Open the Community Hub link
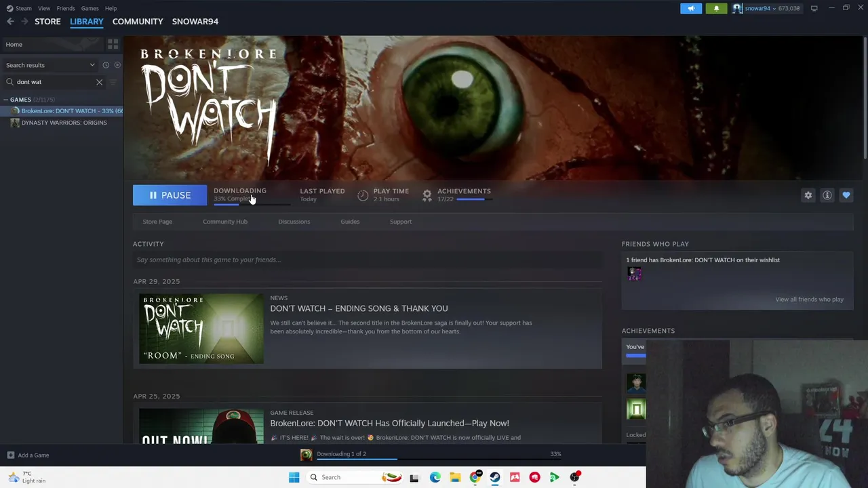The height and width of the screenshot is (488, 868). click(x=225, y=222)
